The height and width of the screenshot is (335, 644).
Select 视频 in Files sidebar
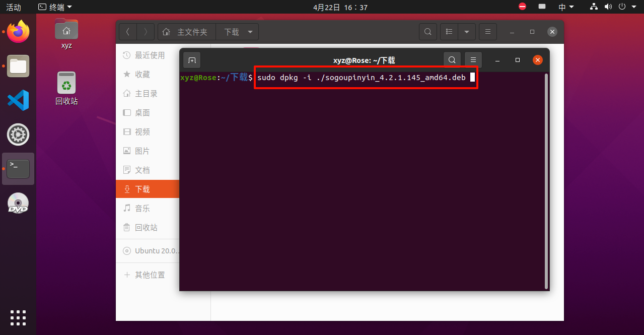147,132
